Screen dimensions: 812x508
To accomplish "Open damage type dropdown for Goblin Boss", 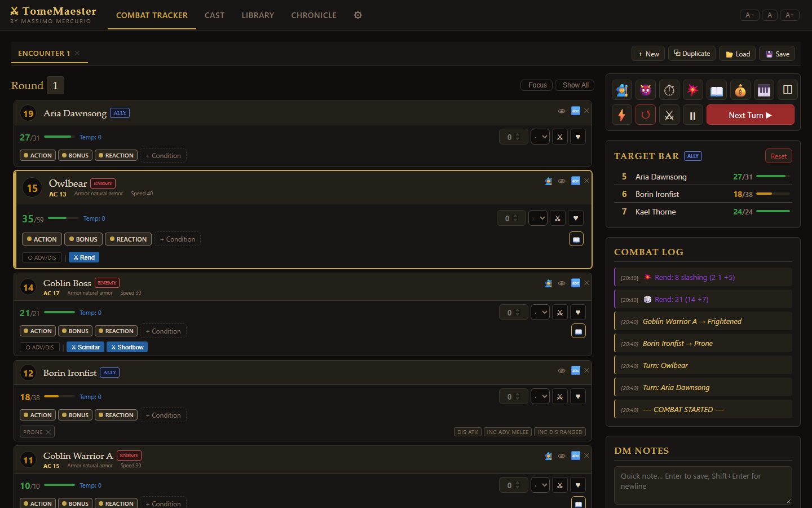I will [540, 313].
